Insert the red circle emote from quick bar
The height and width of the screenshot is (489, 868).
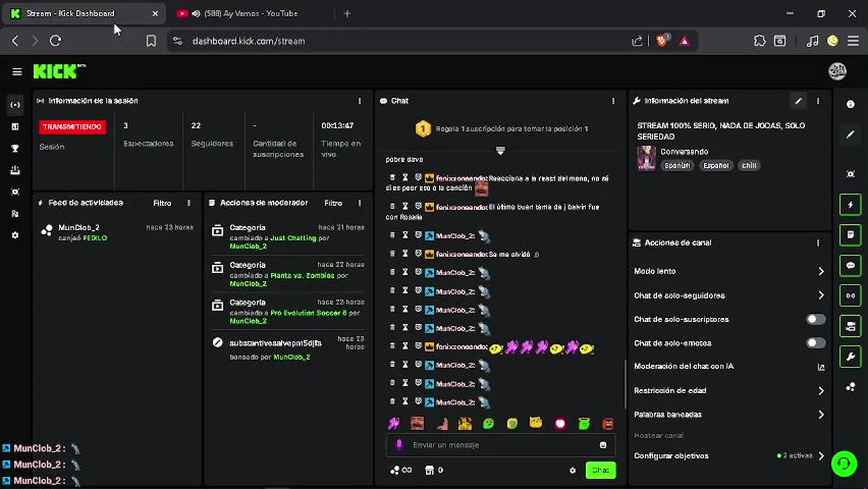click(x=560, y=424)
